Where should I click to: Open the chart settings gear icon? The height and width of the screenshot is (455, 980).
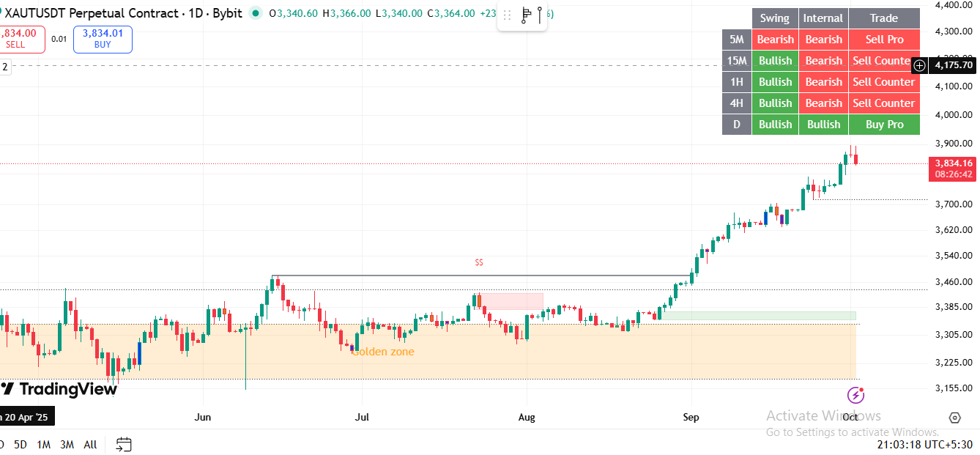pyautogui.click(x=954, y=417)
